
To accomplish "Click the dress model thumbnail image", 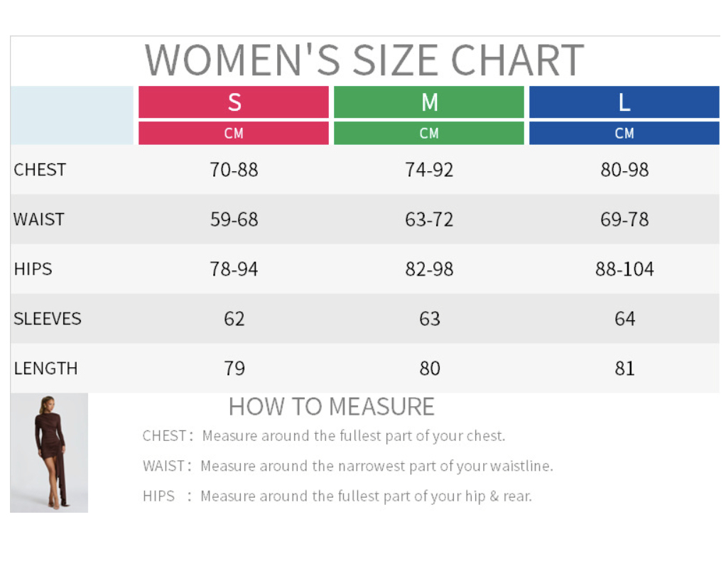I will [49, 452].
